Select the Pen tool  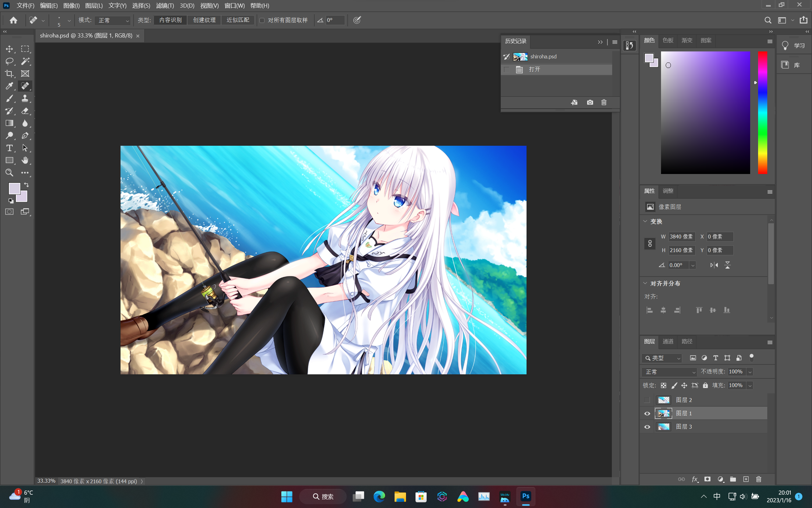click(x=25, y=136)
